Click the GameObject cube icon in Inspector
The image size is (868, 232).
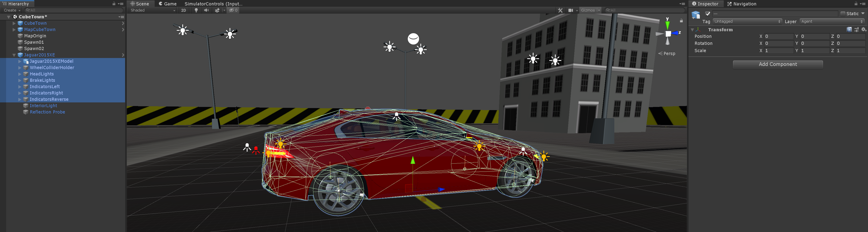click(696, 15)
